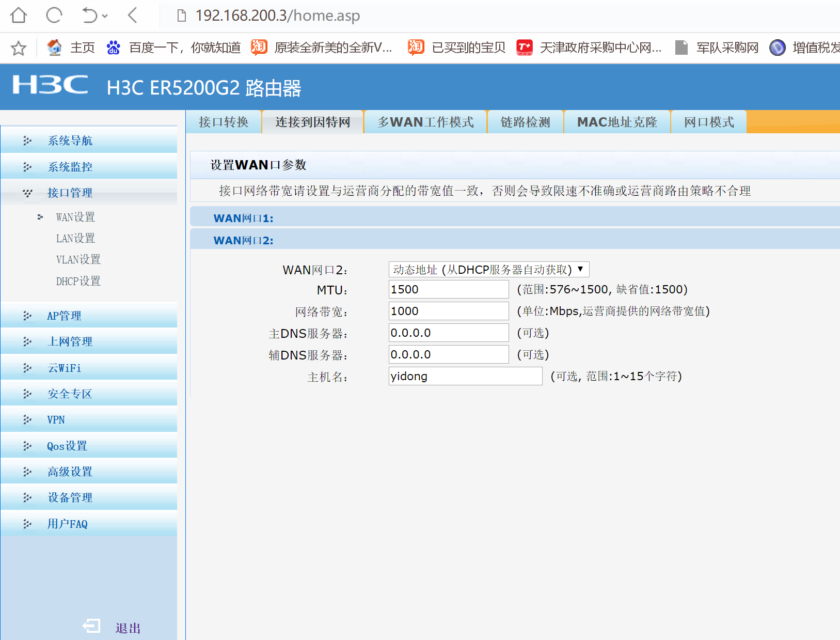Switch to the 接口转换 tab

coord(224,122)
